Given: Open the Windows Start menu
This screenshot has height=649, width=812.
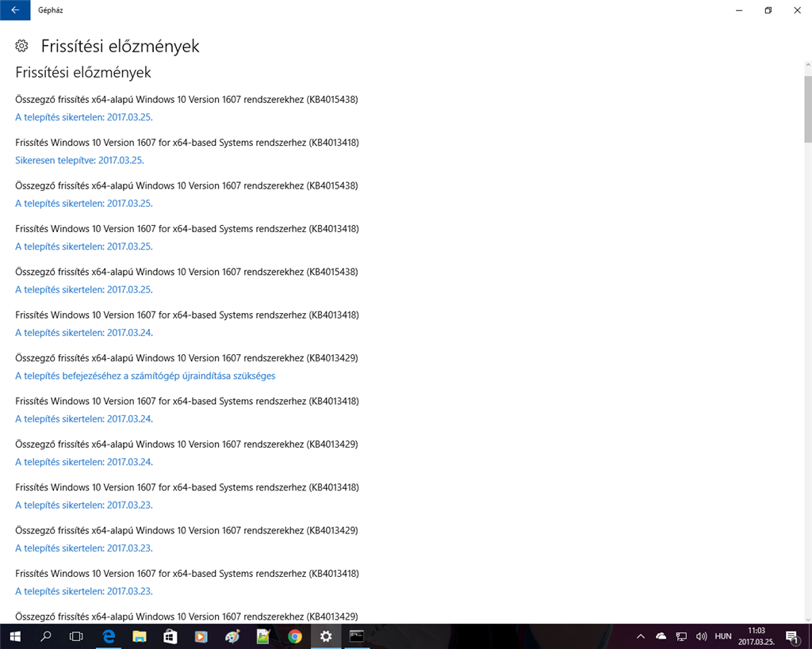Looking at the screenshot, I should point(15,636).
